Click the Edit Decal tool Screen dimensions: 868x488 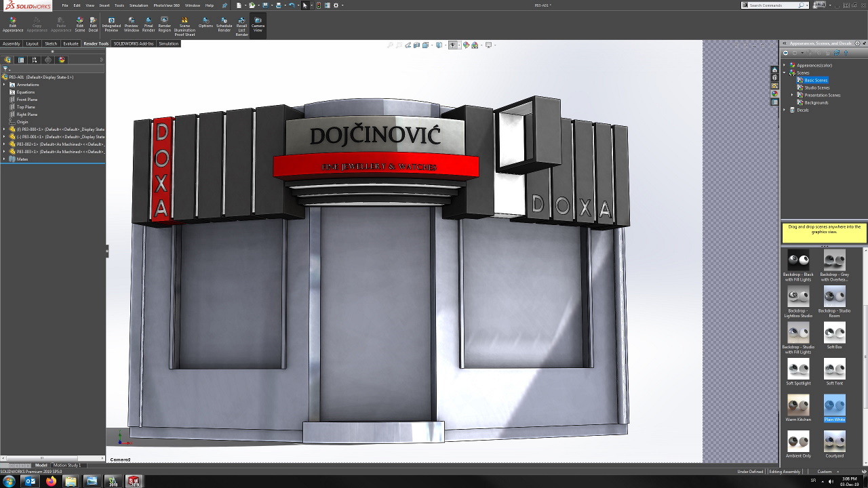(93, 24)
